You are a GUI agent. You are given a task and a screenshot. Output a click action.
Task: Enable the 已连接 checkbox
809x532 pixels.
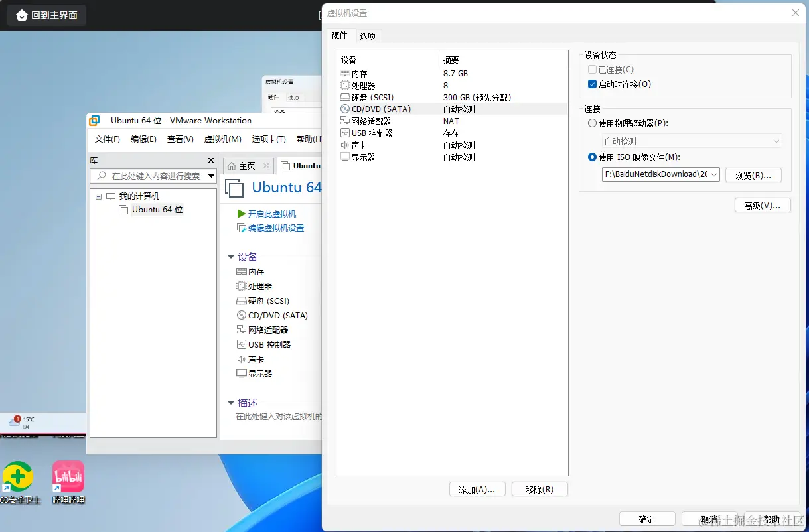click(591, 69)
